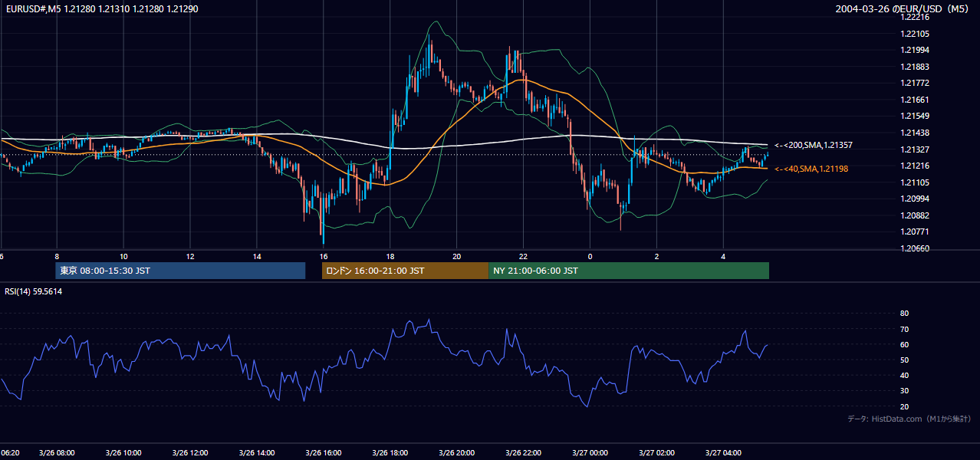Click price axis label 1.21772
Viewport: 980px width, 460px height.
914,83
